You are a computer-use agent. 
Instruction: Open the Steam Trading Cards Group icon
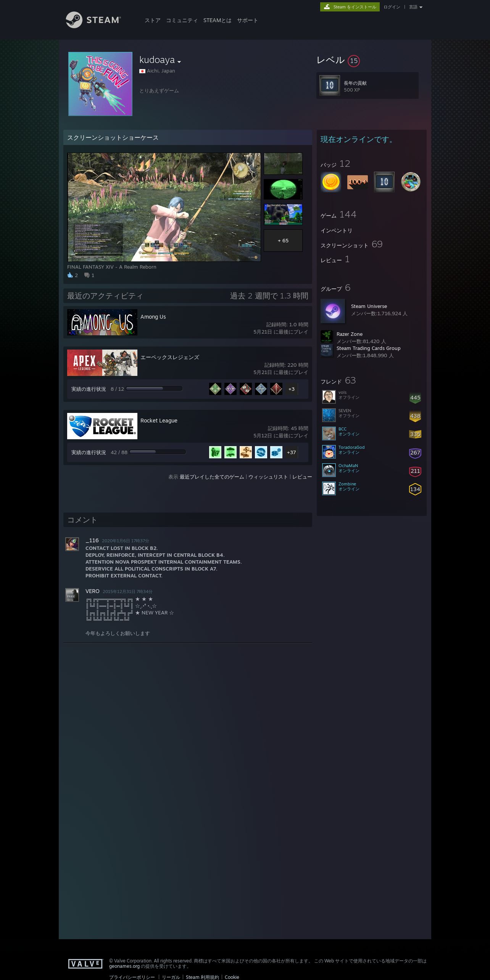(327, 350)
